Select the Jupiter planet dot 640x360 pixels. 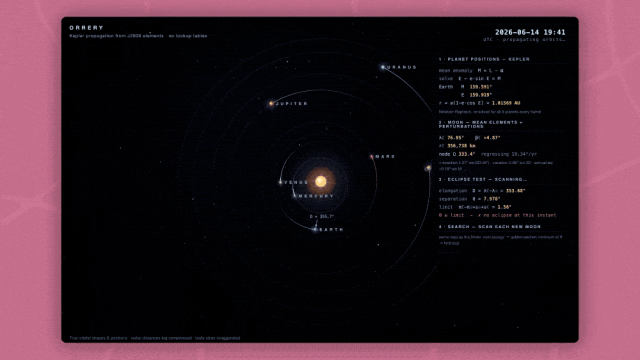click(271, 104)
